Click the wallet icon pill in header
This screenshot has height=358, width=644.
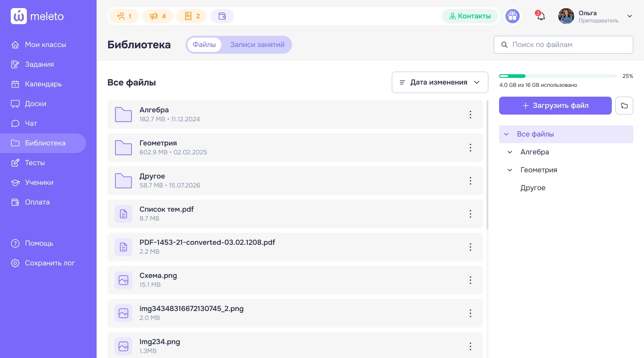tap(222, 16)
